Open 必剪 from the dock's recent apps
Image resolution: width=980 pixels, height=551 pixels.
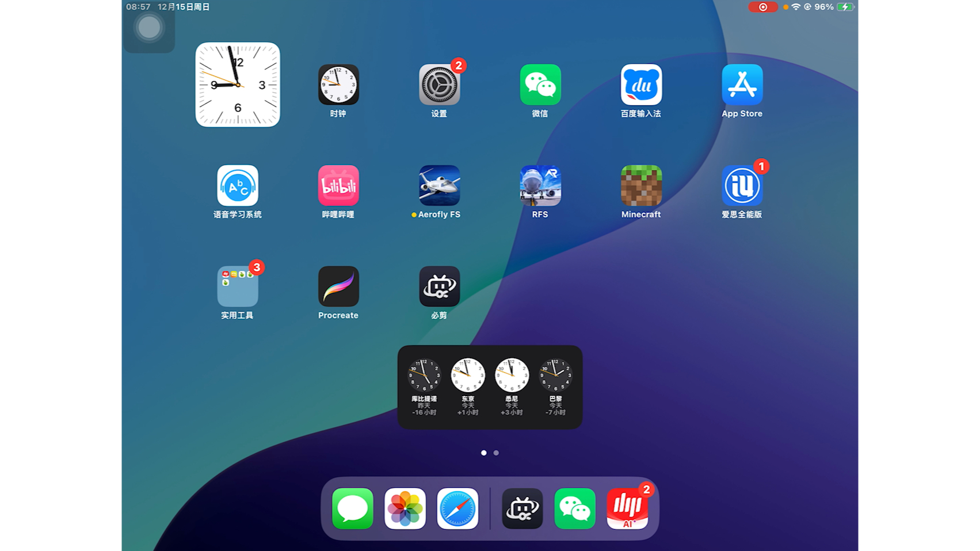(523, 508)
